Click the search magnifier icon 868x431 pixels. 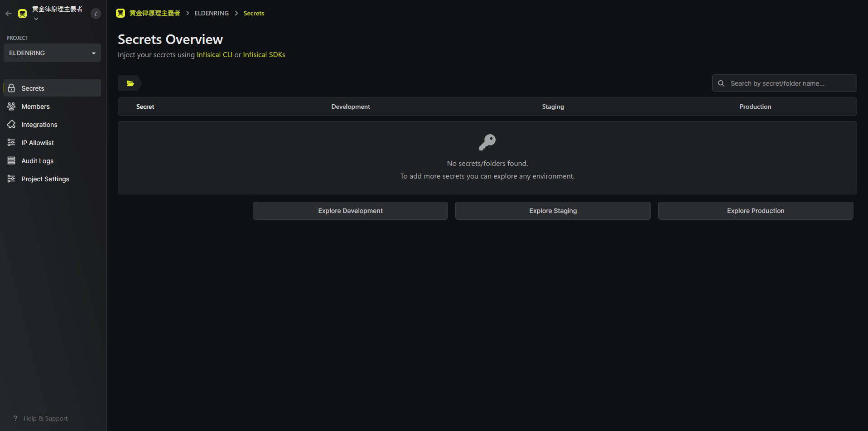click(x=721, y=83)
